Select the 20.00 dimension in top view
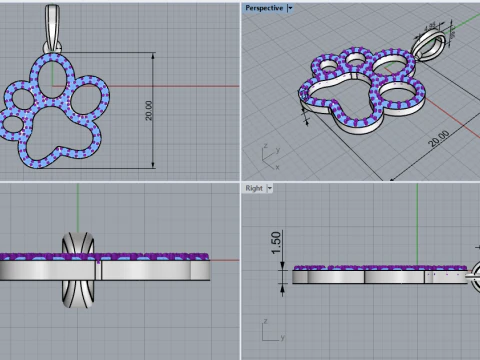 click(x=149, y=110)
